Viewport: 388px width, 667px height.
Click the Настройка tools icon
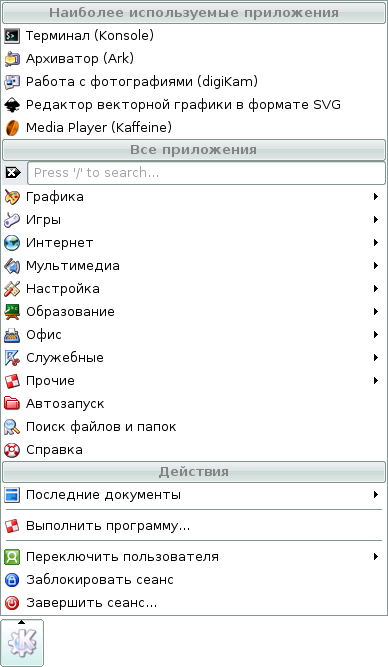12,289
